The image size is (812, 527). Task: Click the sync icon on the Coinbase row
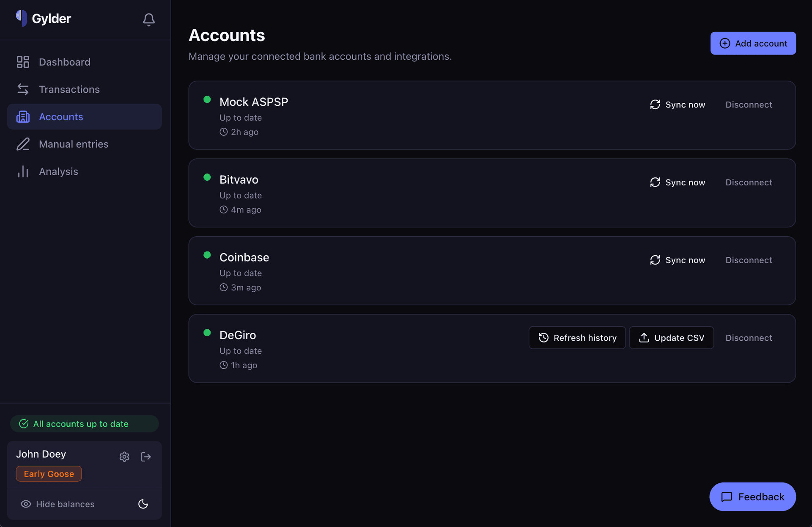pyautogui.click(x=655, y=260)
